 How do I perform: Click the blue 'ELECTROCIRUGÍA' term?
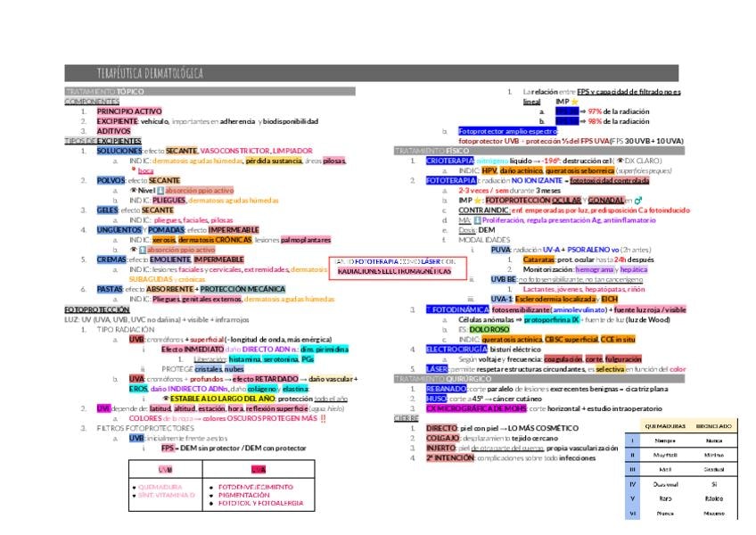click(456, 350)
